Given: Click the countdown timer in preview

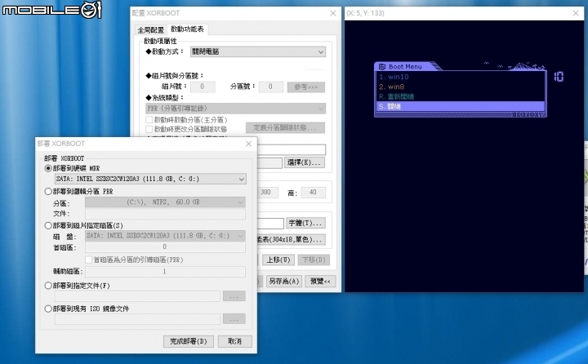Looking at the screenshot, I should click(x=559, y=77).
